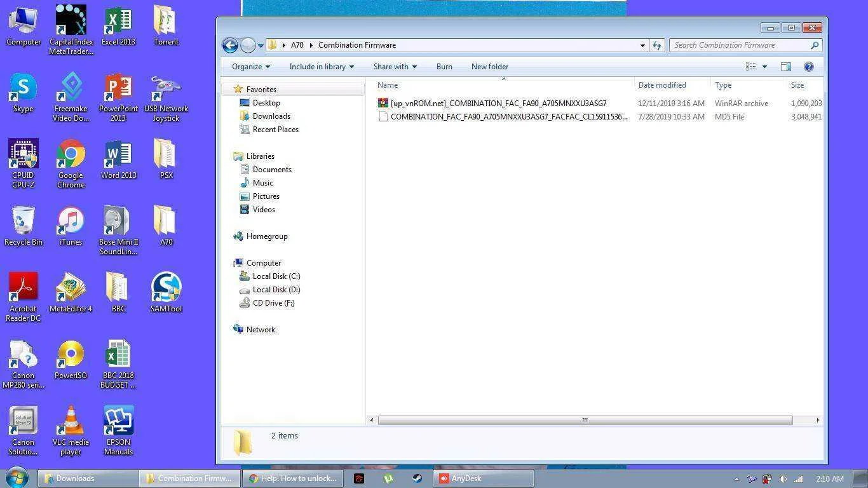
Task: Open Google Chrome desktop shortcut
Action: [71, 163]
